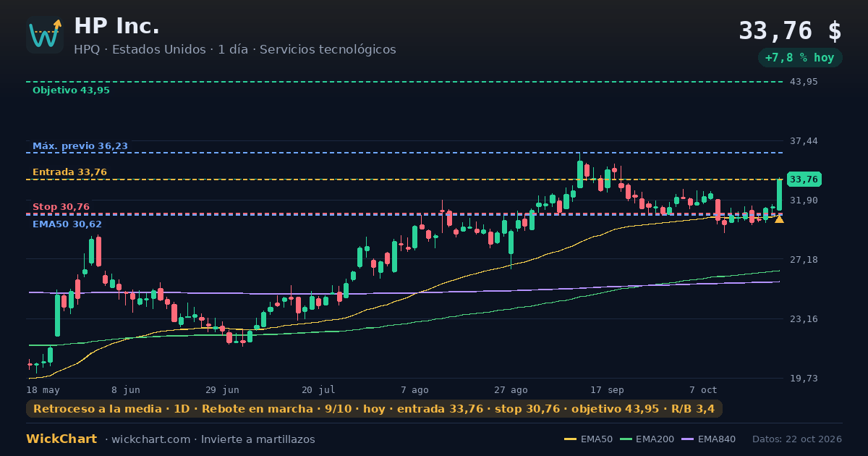Click the Datos: 22 oct 2026 text
Image resolution: width=868 pixels, height=456 pixels.
click(797, 439)
